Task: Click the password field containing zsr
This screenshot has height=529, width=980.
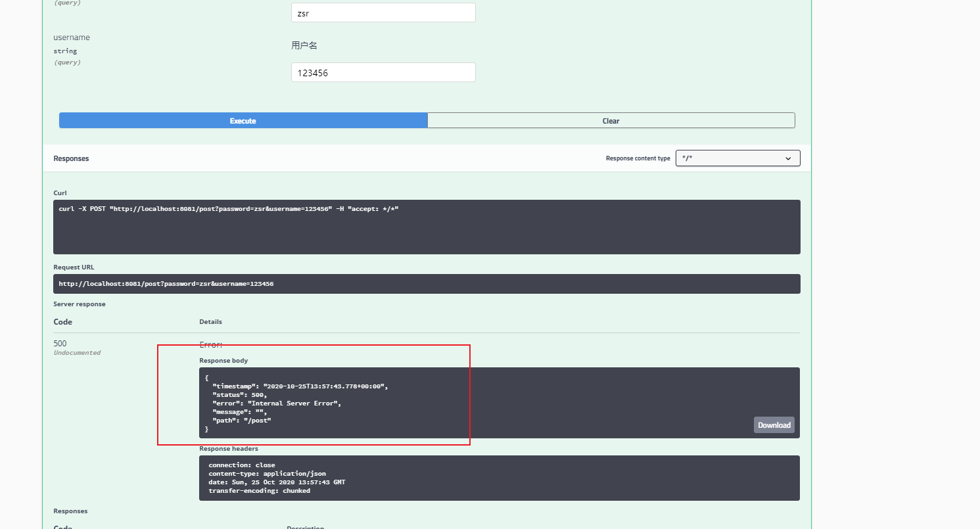Action: [383, 12]
